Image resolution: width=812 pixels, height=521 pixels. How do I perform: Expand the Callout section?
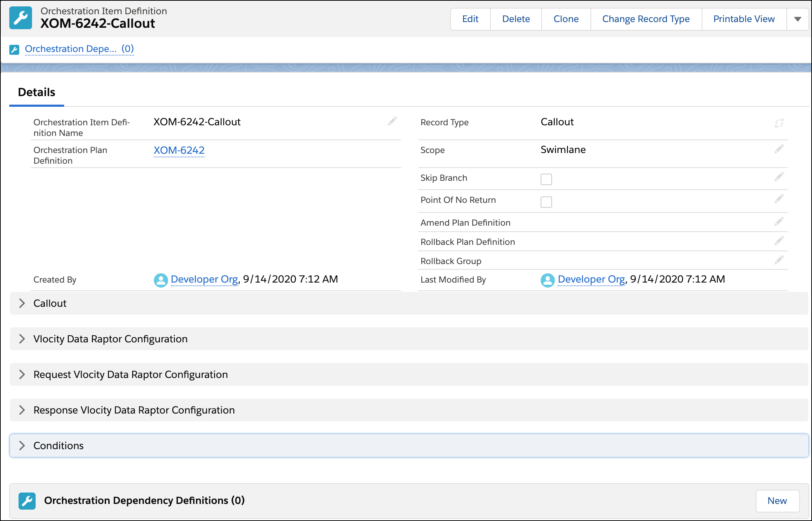tap(409, 303)
